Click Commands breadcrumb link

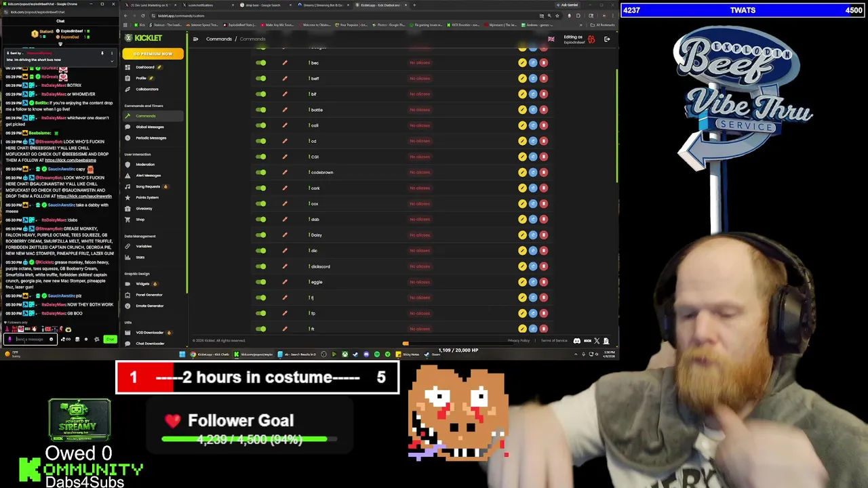pyautogui.click(x=219, y=39)
